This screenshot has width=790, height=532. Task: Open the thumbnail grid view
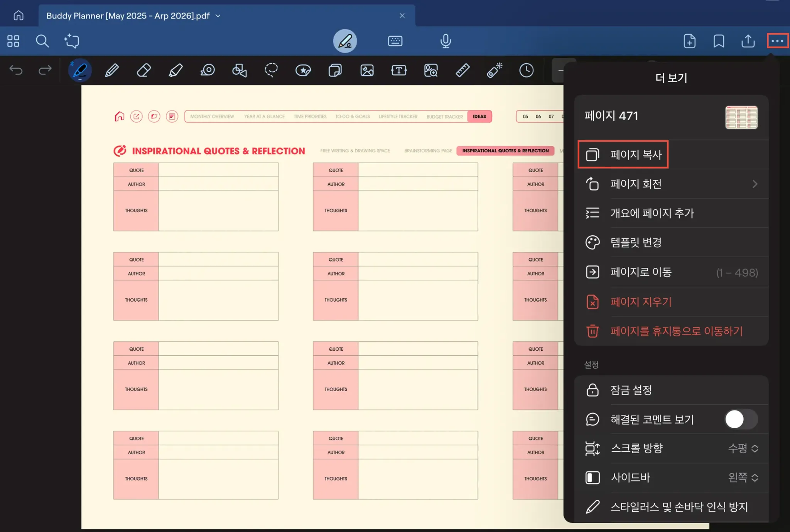tap(13, 41)
